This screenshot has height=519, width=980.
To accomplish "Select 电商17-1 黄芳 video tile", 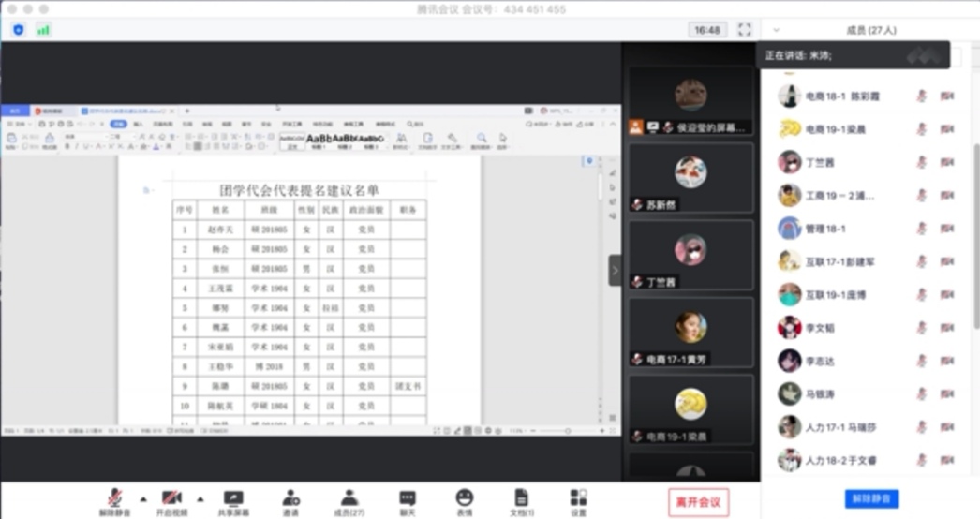I will click(x=690, y=333).
